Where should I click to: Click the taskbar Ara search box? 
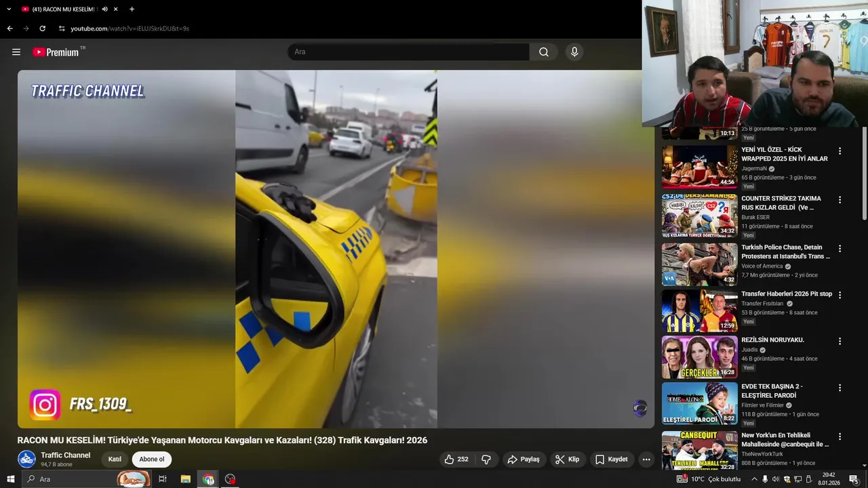pos(87,479)
